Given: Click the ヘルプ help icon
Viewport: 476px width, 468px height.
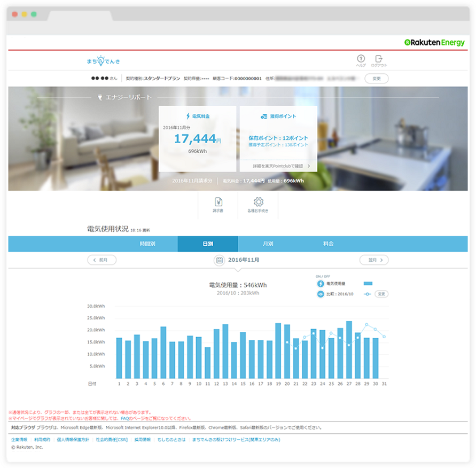Looking at the screenshot, I should [361, 58].
